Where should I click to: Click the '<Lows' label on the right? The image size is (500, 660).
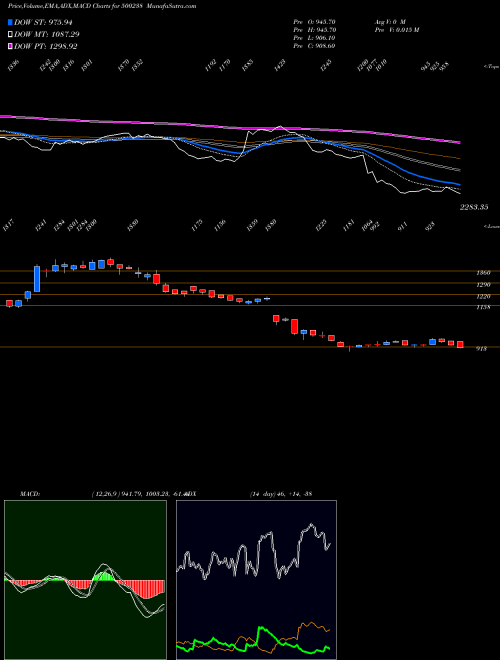(492, 226)
